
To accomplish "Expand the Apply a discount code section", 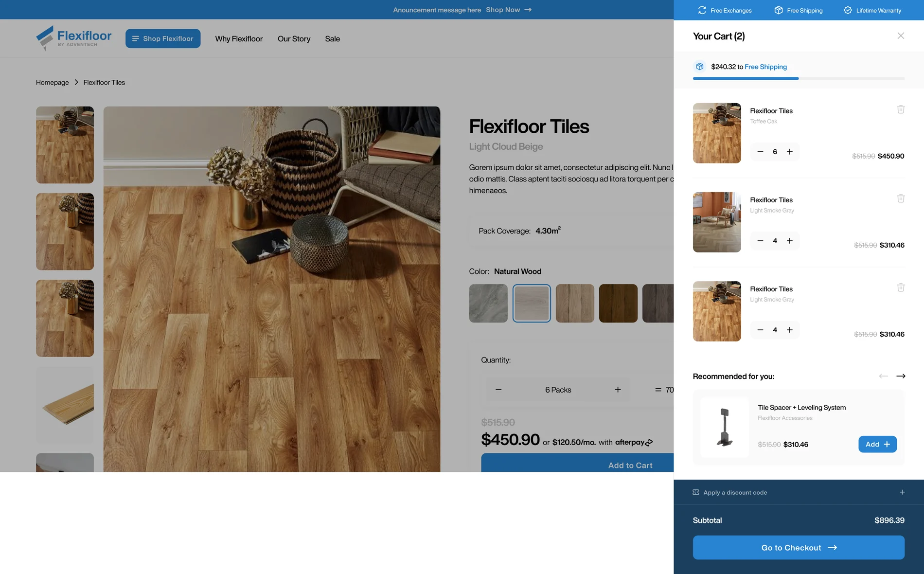I will coord(799,492).
